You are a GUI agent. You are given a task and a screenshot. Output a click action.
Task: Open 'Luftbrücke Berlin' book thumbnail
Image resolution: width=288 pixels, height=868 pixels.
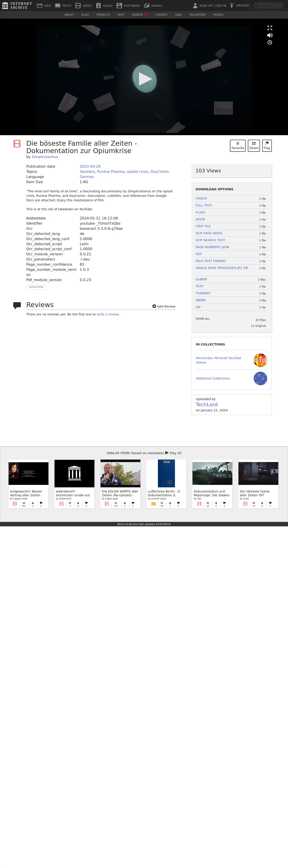pyautogui.click(x=167, y=473)
